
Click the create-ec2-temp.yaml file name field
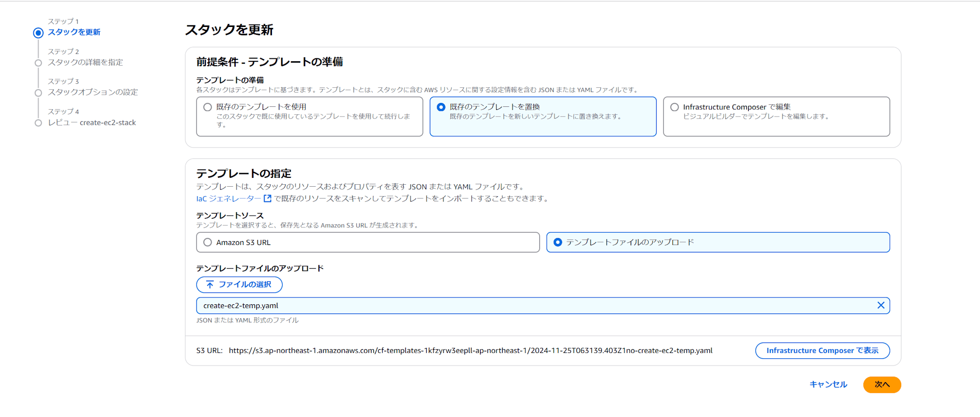click(543, 306)
